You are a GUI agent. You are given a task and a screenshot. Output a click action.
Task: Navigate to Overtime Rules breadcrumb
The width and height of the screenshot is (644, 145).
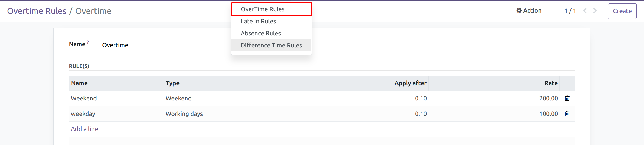tap(37, 11)
